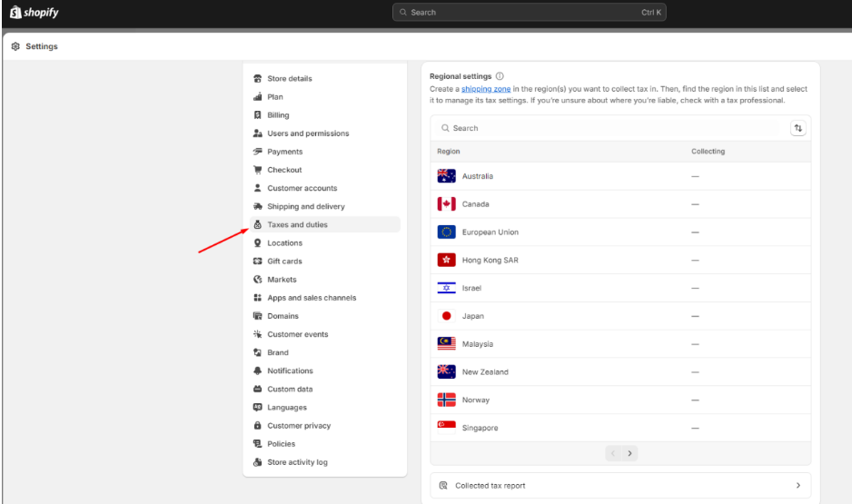Expand Collected tax report chevron

pyautogui.click(x=798, y=486)
